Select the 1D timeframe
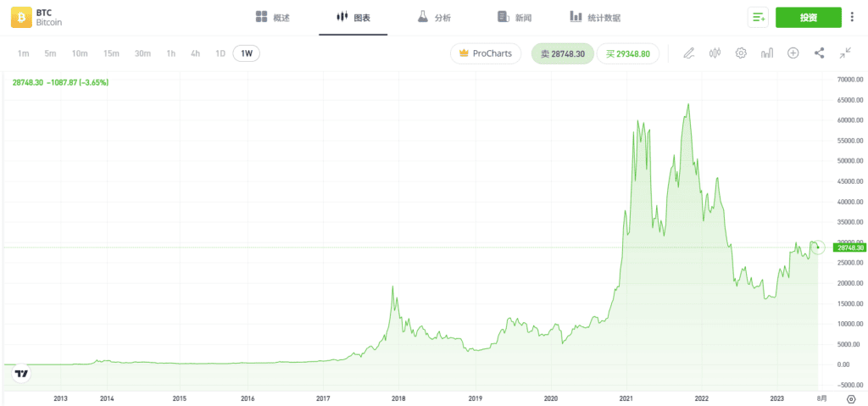Screen dimensions: 868x406 (220, 53)
